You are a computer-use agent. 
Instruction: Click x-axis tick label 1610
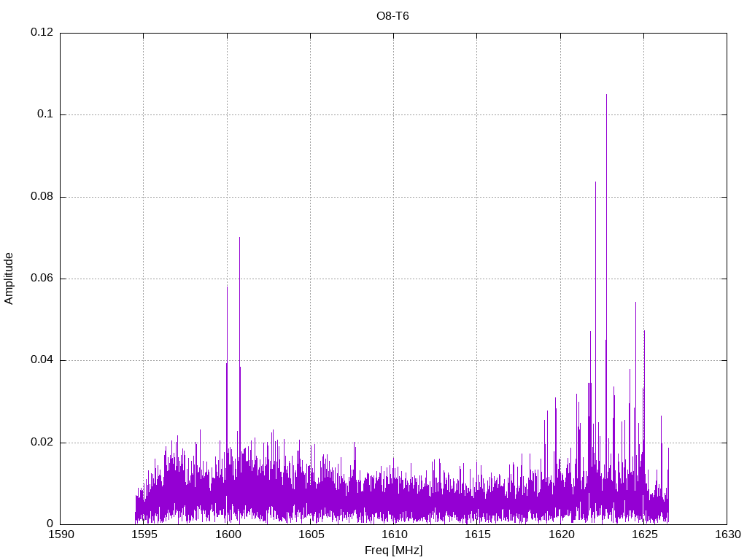[395, 534]
